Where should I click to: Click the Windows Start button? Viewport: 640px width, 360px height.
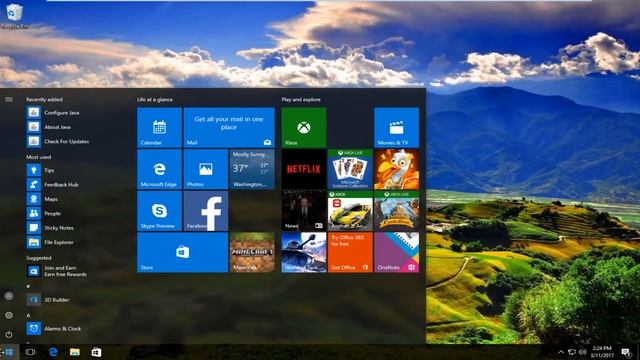(9, 352)
